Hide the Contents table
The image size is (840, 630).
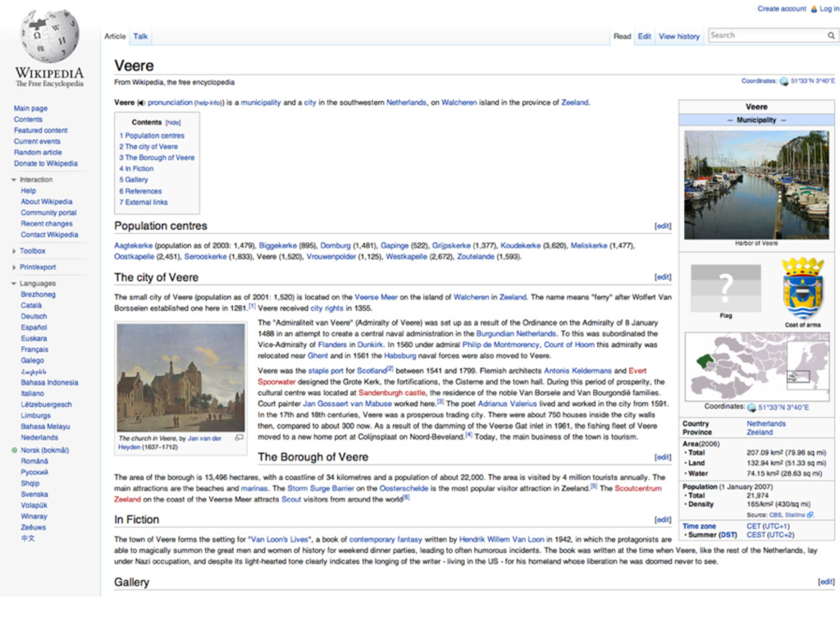173,123
